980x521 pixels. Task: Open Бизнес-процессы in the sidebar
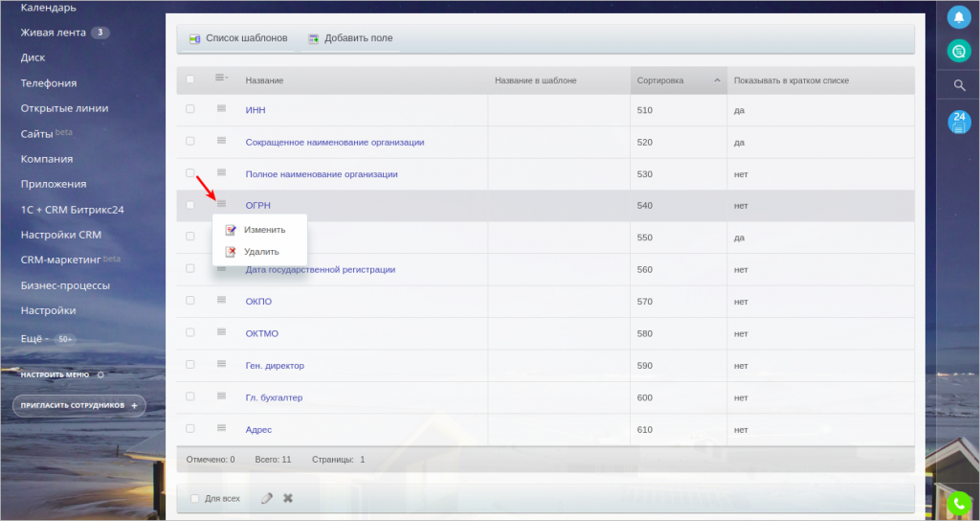point(65,285)
